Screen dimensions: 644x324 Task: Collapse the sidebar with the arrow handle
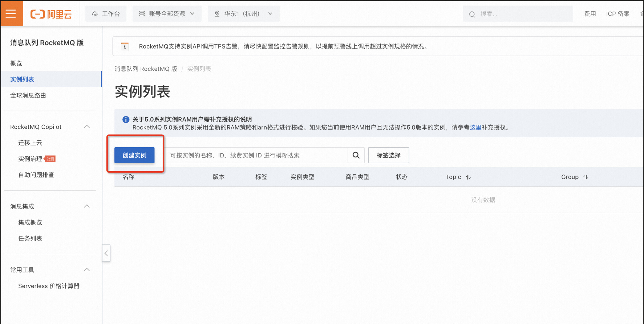click(106, 253)
